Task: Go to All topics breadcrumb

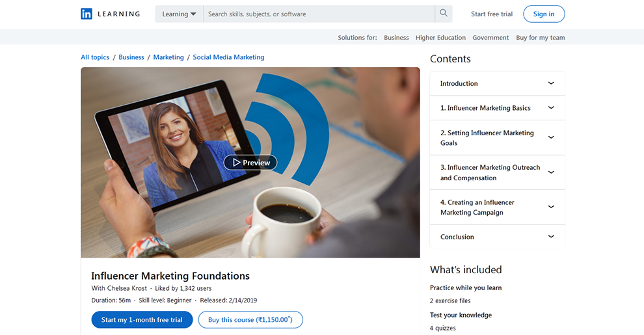Action: 95,57
